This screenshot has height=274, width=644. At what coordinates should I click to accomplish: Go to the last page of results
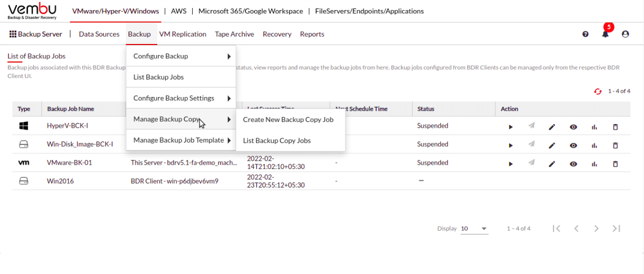[616, 228]
